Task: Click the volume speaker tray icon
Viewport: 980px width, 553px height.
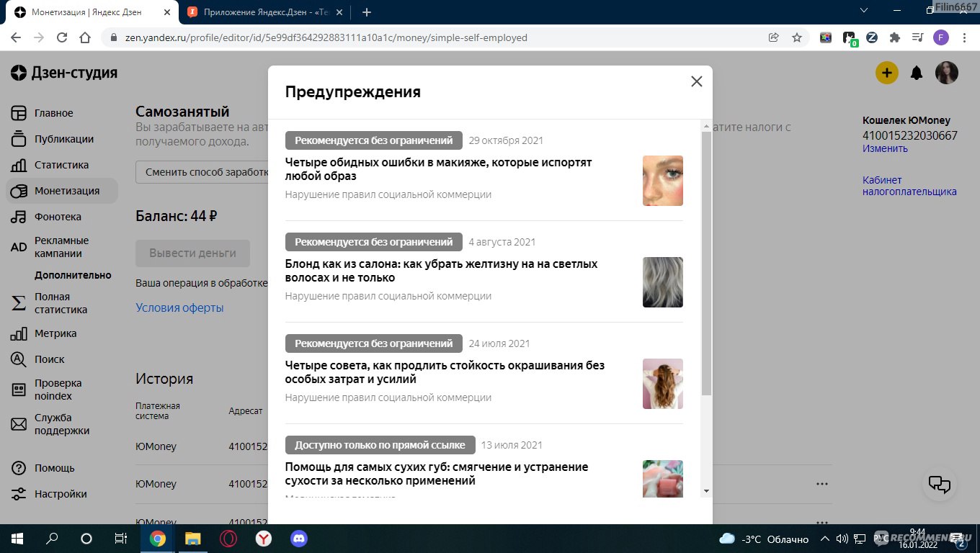Action: tap(842, 539)
